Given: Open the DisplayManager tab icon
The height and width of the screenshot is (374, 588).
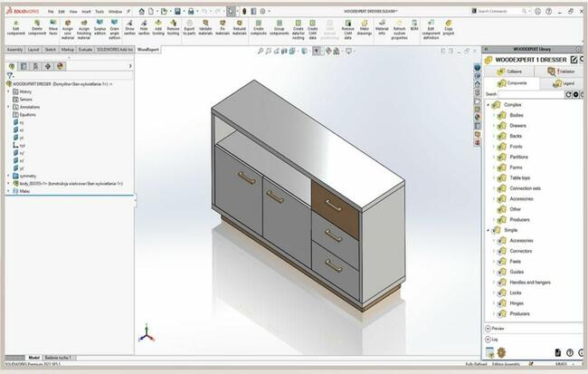Looking at the screenshot, I should [x=60, y=66].
